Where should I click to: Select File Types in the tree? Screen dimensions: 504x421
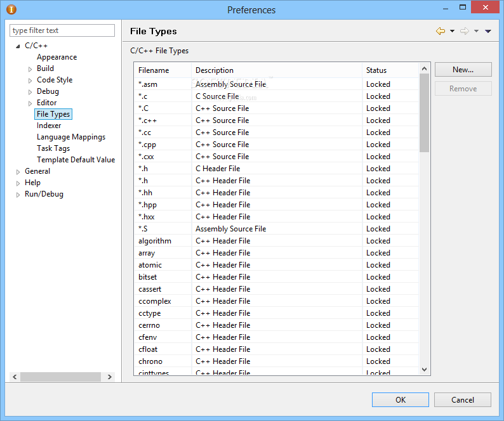[53, 114]
